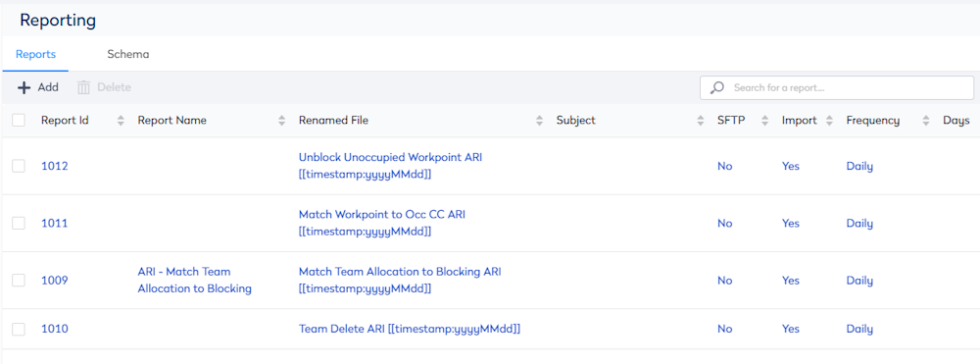The image size is (980, 364).
Task: Click the 'Import' column header text
Action: 800,120
